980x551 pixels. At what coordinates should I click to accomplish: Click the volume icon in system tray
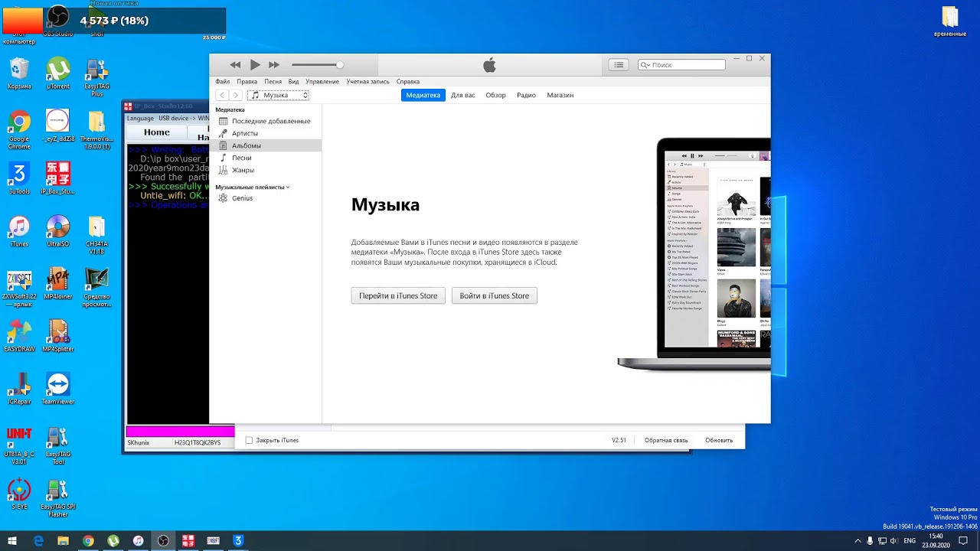pos(894,541)
